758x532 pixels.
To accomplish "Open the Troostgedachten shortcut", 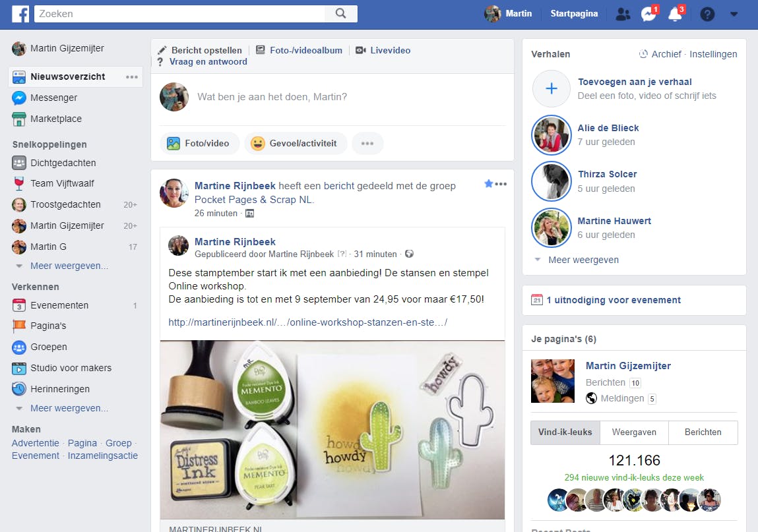I will tap(65, 204).
